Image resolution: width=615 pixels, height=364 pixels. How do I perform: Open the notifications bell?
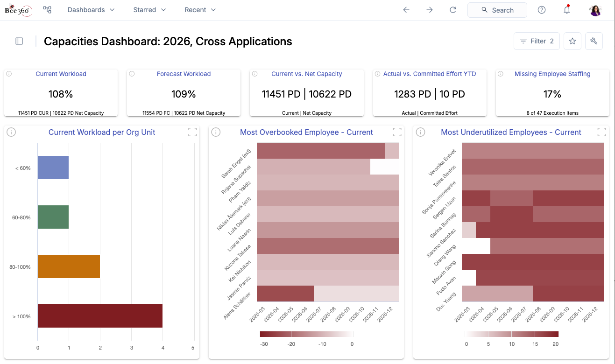(x=567, y=10)
